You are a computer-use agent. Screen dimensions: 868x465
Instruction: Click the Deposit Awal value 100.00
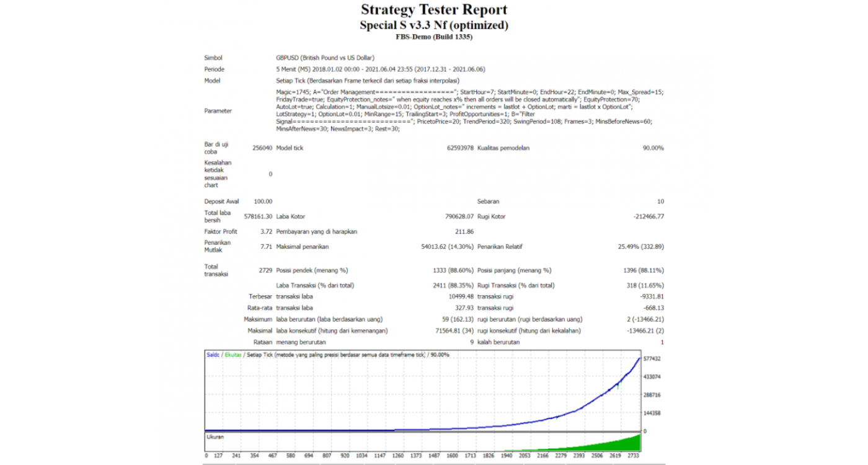coord(263,201)
